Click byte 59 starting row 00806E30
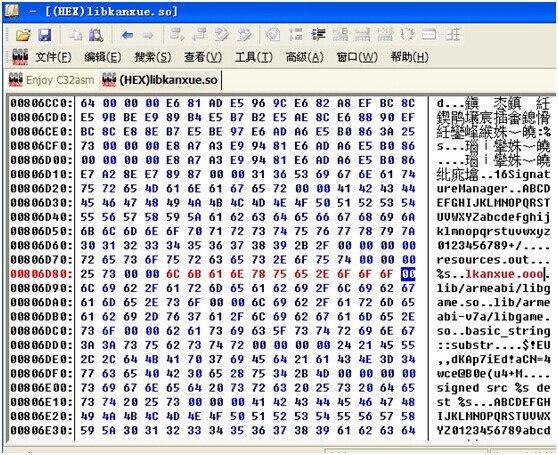Screen dimensions: 558x455 click(x=88, y=430)
